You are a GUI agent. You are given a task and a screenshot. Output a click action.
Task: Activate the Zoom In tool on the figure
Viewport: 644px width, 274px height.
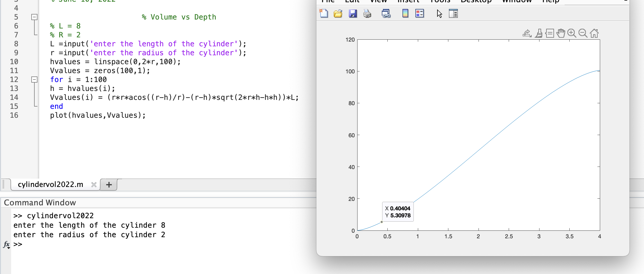[x=571, y=33]
